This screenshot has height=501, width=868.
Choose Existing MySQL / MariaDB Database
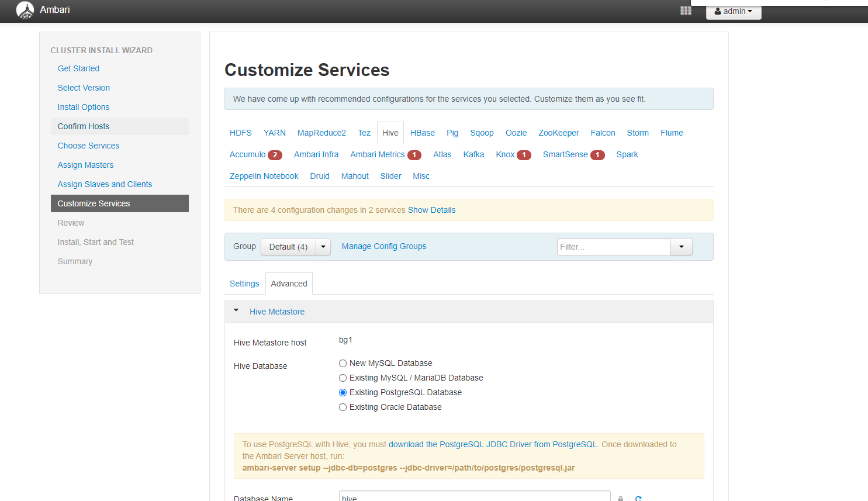(343, 378)
